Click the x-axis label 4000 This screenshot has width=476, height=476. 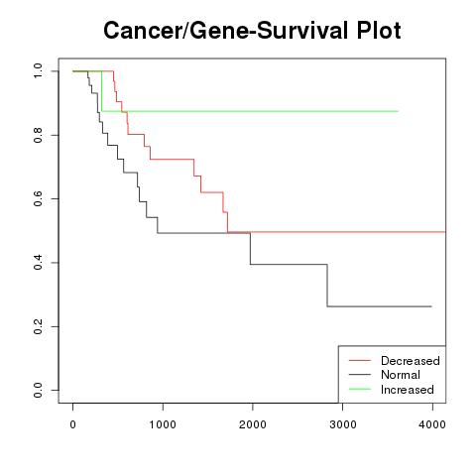click(432, 424)
